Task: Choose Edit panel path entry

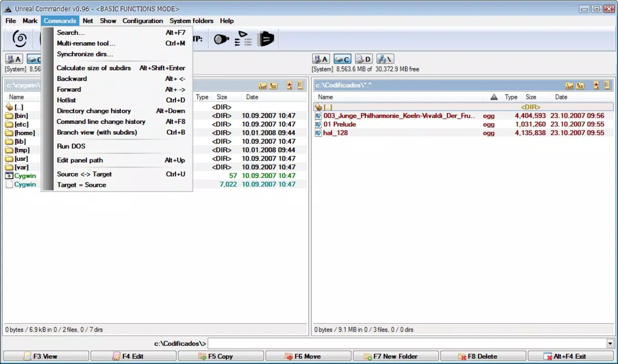Action: click(x=122, y=160)
